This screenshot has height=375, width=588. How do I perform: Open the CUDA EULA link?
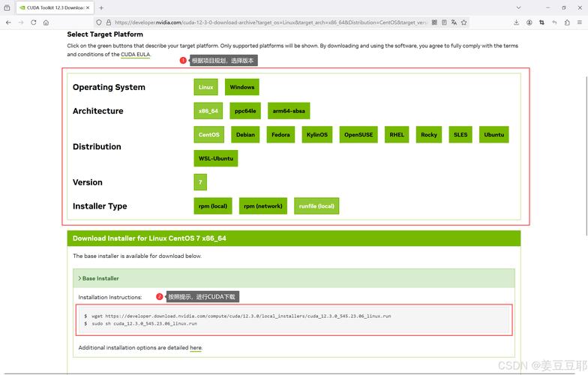tap(135, 55)
